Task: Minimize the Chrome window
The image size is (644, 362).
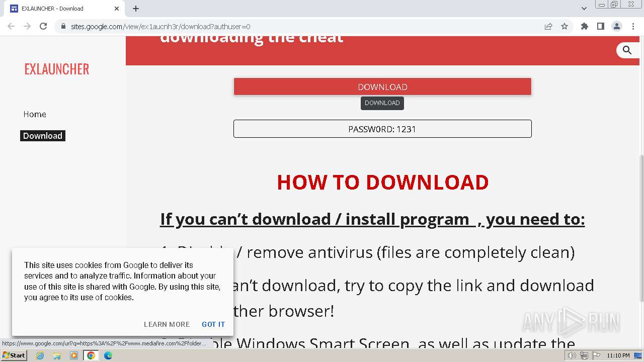Action: click(601, 5)
